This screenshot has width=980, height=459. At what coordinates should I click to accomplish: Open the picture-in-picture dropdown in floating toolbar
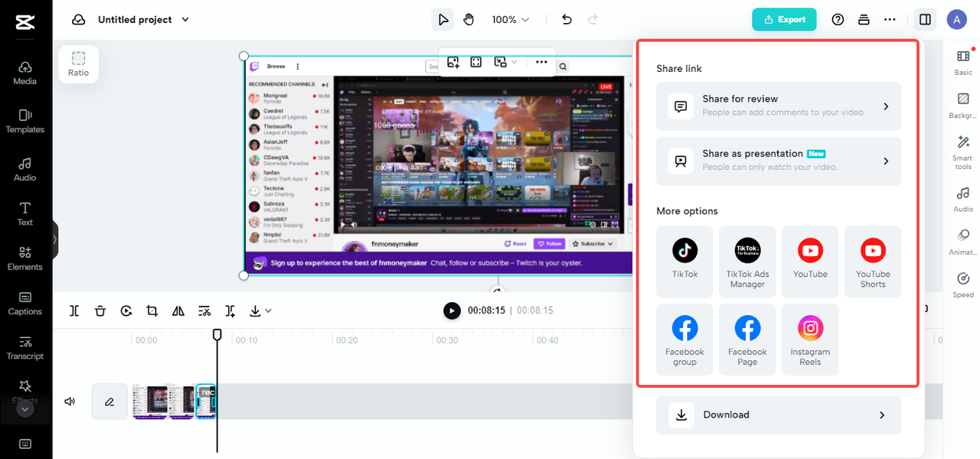(505, 62)
